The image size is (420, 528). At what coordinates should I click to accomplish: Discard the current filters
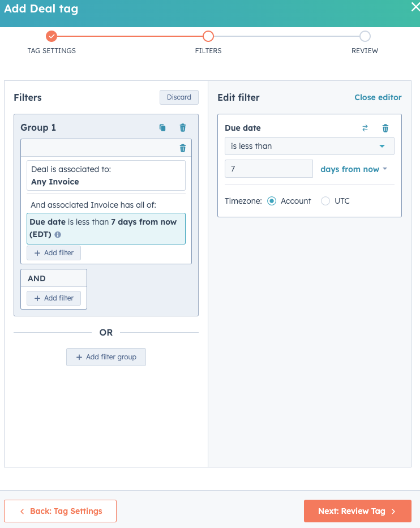click(179, 97)
